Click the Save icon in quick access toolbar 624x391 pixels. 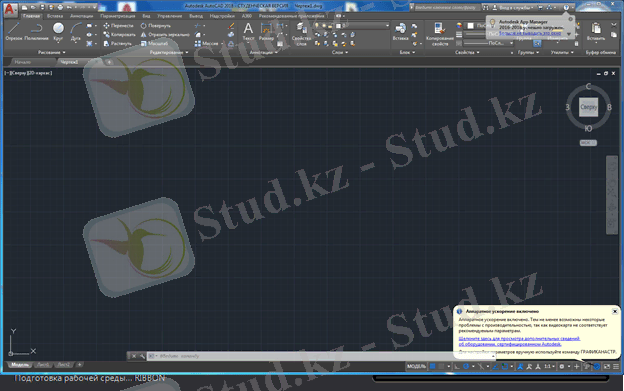42,7
